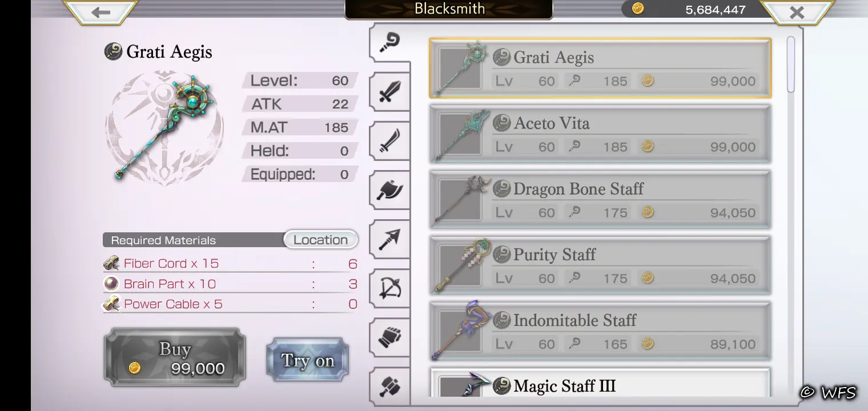Go back using the arrow button
Image resolution: width=868 pixels, height=411 pixels.
(101, 12)
